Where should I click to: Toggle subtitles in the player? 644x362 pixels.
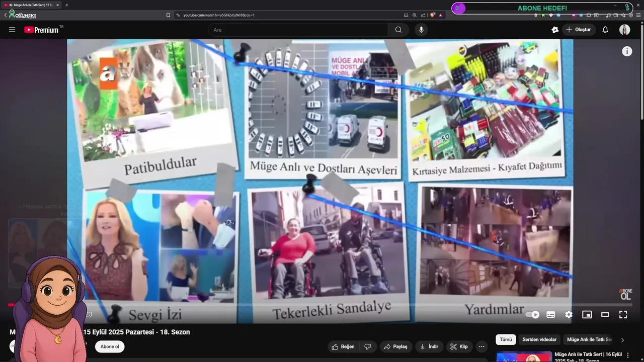pyautogui.click(x=551, y=315)
